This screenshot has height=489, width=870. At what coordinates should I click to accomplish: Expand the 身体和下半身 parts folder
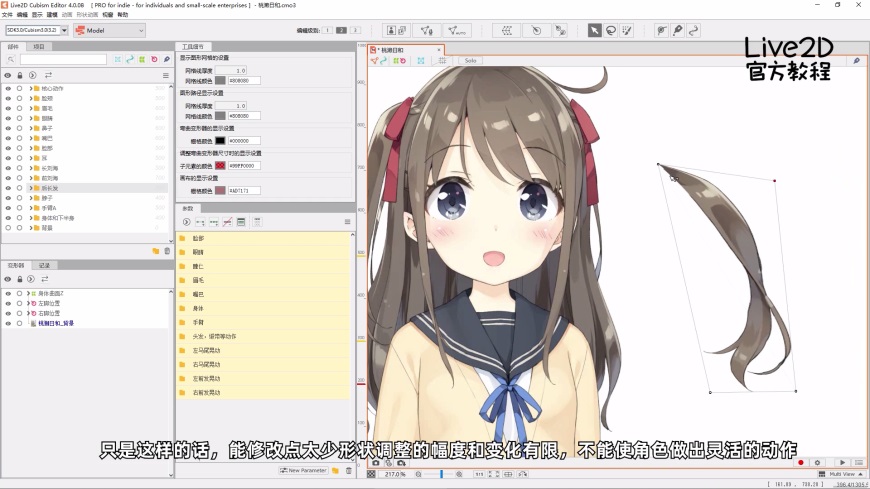coord(31,218)
